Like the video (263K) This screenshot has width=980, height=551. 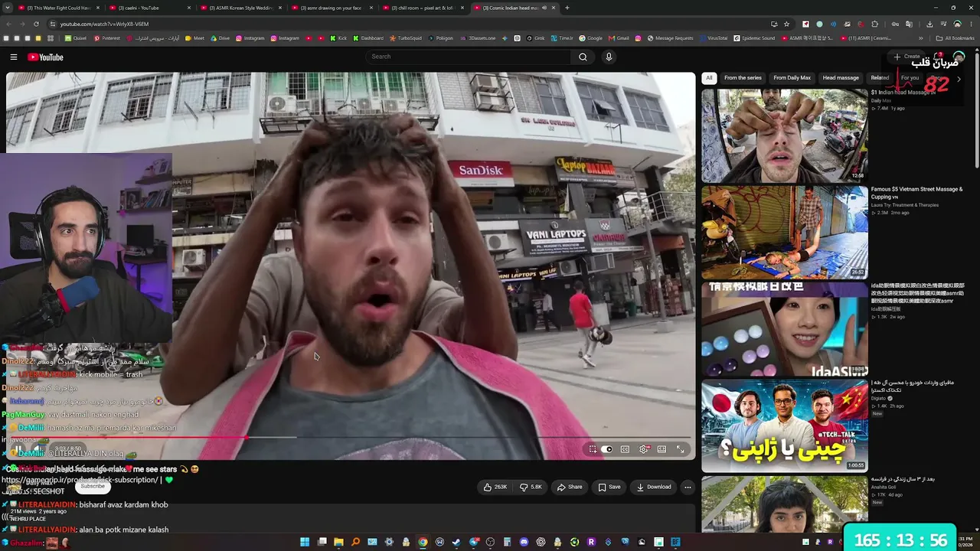[495, 487]
